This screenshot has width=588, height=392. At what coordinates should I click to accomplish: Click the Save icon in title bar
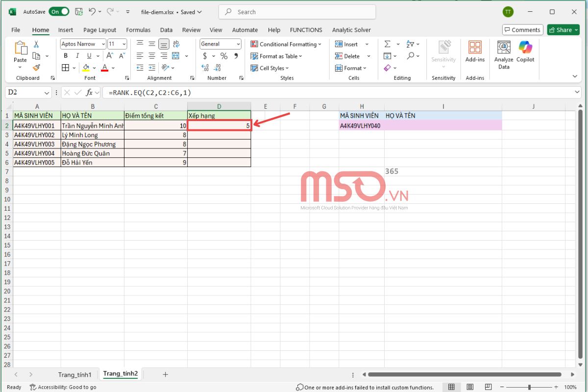tap(79, 12)
